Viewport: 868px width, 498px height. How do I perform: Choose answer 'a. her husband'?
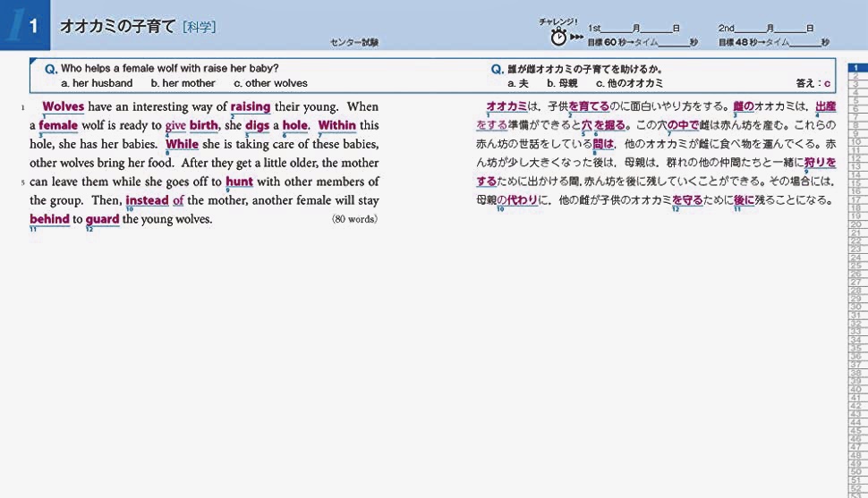click(x=97, y=83)
